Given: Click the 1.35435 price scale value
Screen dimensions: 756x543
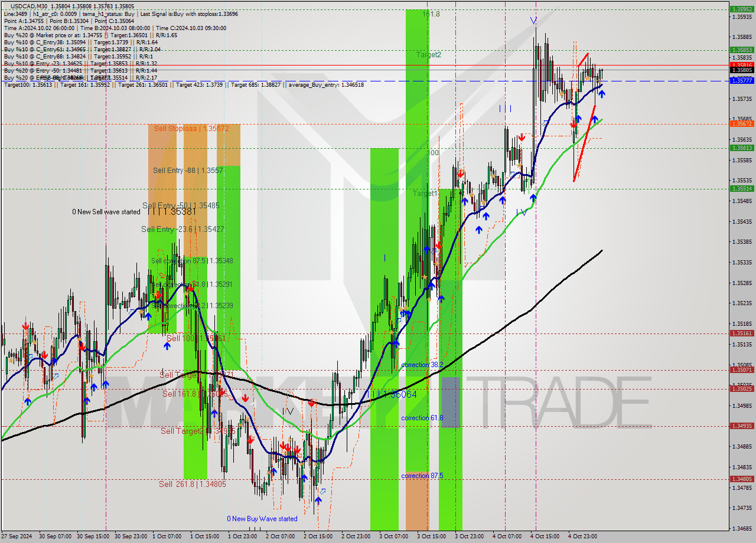Looking at the screenshot, I should pyautogui.click(x=742, y=221).
